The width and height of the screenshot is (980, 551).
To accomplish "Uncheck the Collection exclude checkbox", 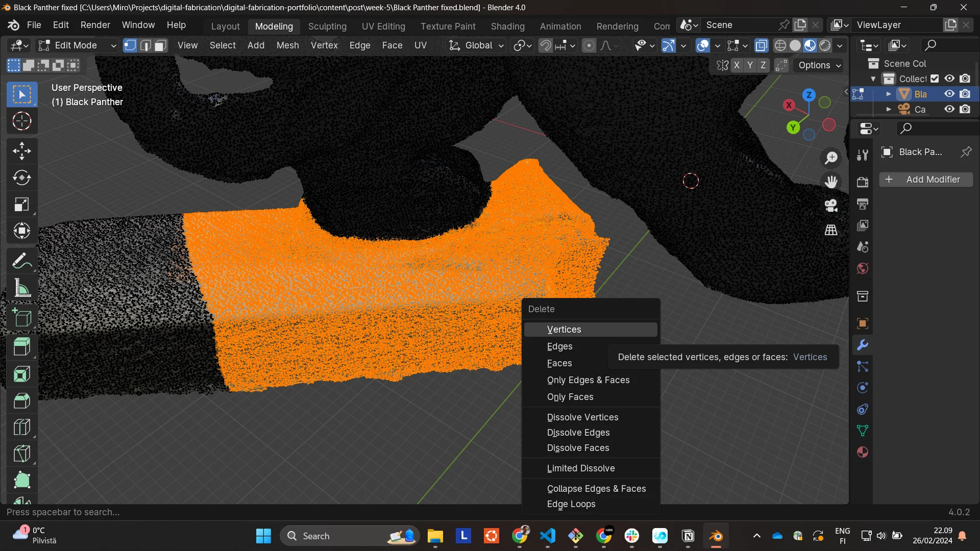I will [935, 79].
